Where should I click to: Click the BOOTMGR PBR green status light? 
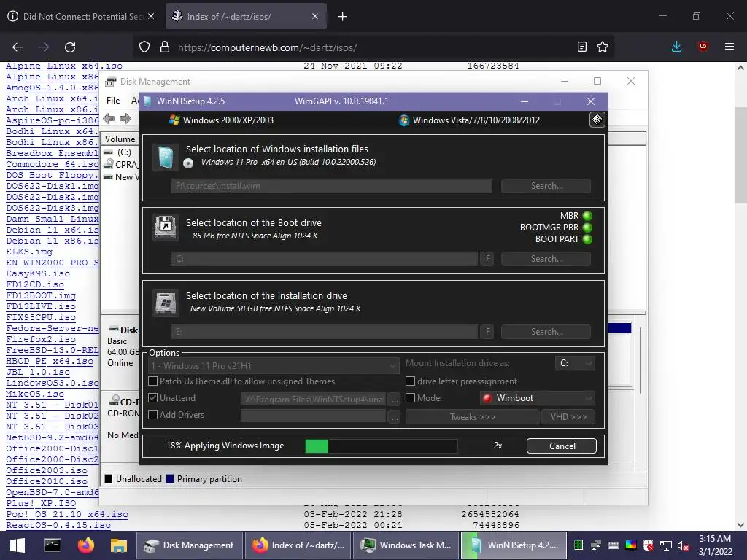587,227
